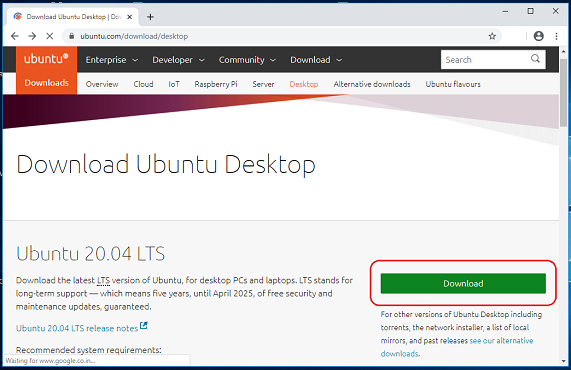Expand the Community dropdown menu

[x=247, y=60]
